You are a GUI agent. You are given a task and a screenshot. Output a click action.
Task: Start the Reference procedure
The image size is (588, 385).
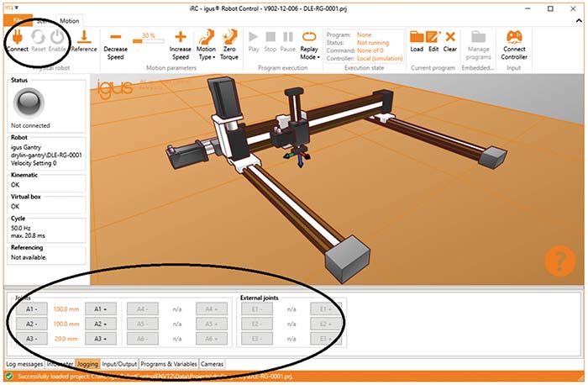click(84, 40)
